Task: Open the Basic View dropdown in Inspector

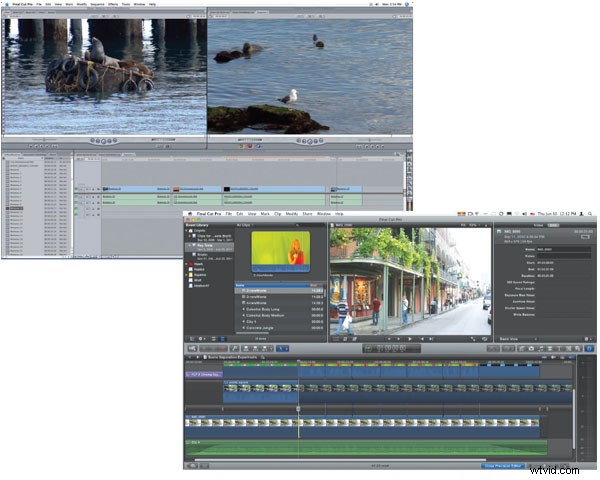Action: click(518, 339)
